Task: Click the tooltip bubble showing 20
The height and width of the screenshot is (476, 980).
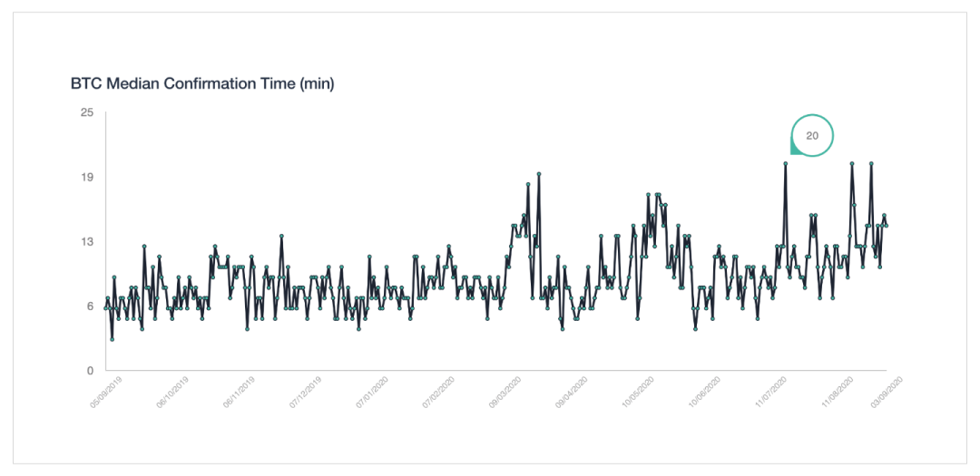Action: point(812,135)
